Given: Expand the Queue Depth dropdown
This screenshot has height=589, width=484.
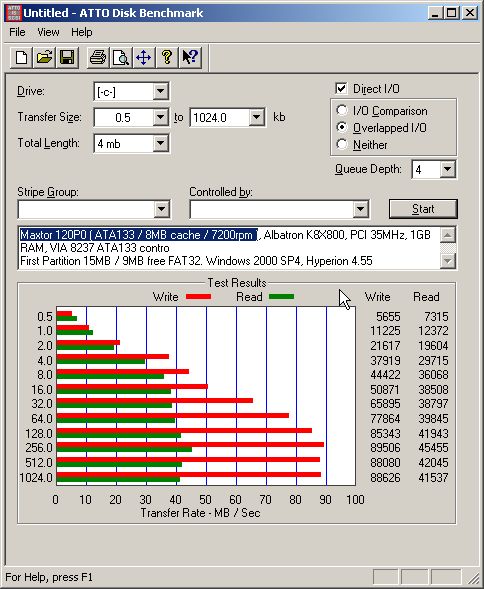Looking at the screenshot, I should pyautogui.click(x=448, y=169).
